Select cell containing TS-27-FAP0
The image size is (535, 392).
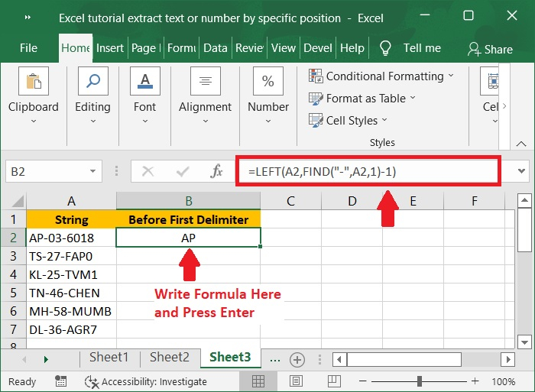(71, 256)
